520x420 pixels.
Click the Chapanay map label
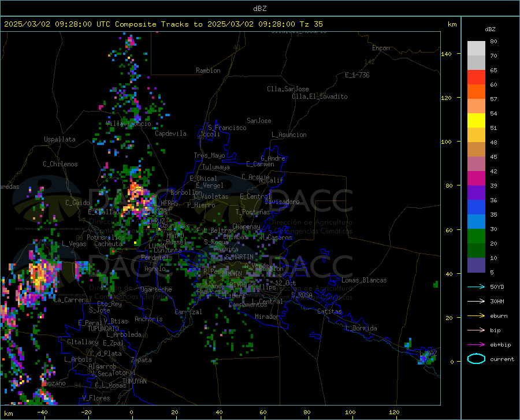click(x=246, y=226)
